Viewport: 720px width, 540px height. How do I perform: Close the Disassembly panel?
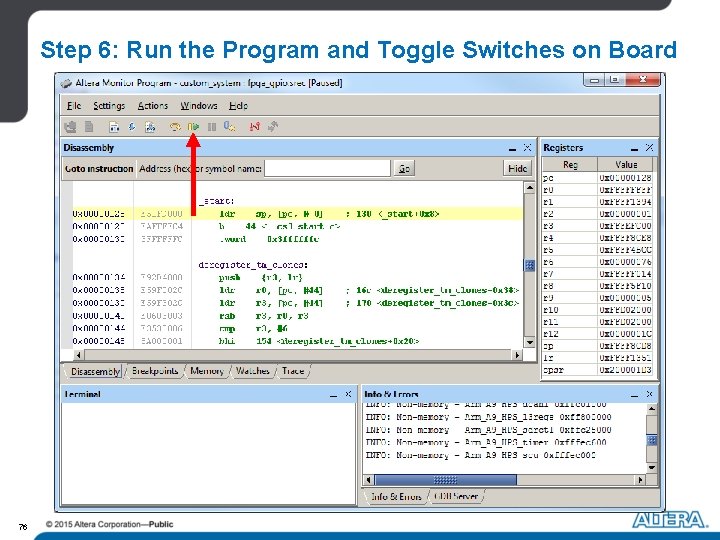click(527, 148)
